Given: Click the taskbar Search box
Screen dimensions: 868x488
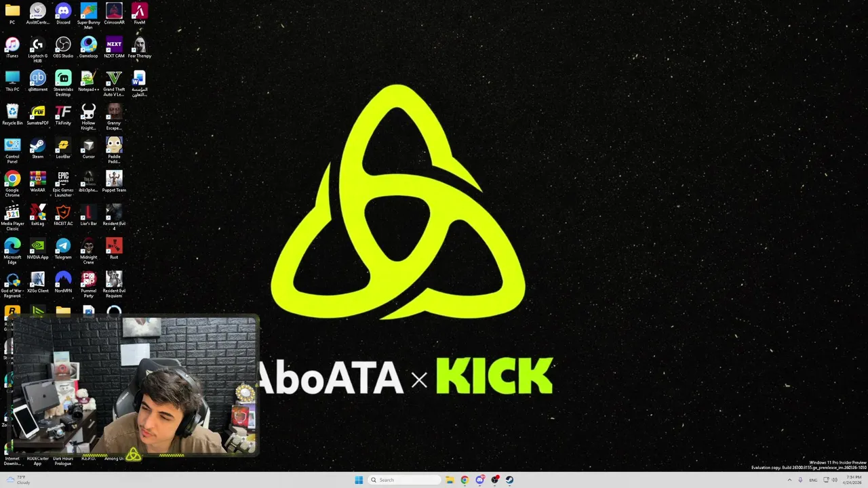Looking at the screenshot, I should pyautogui.click(x=404, y=480).
